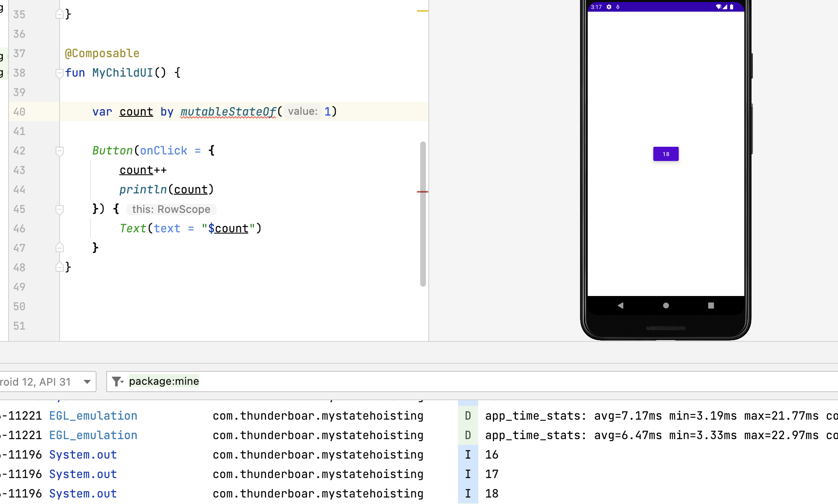Select the log row with output 18

tap(419, 493)
